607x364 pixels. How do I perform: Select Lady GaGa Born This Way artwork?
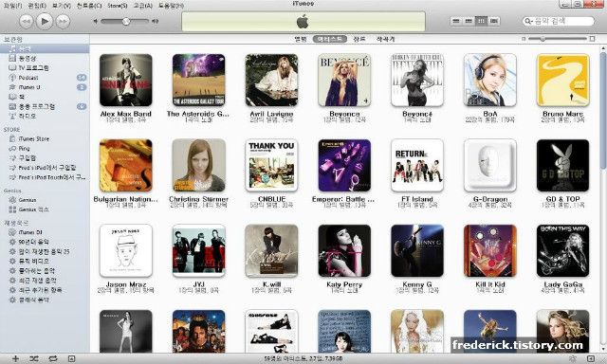coord(562,250)
